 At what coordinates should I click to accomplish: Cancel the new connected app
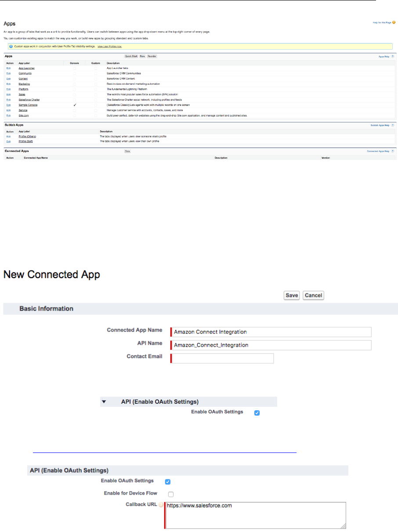[x=313, y=295]
